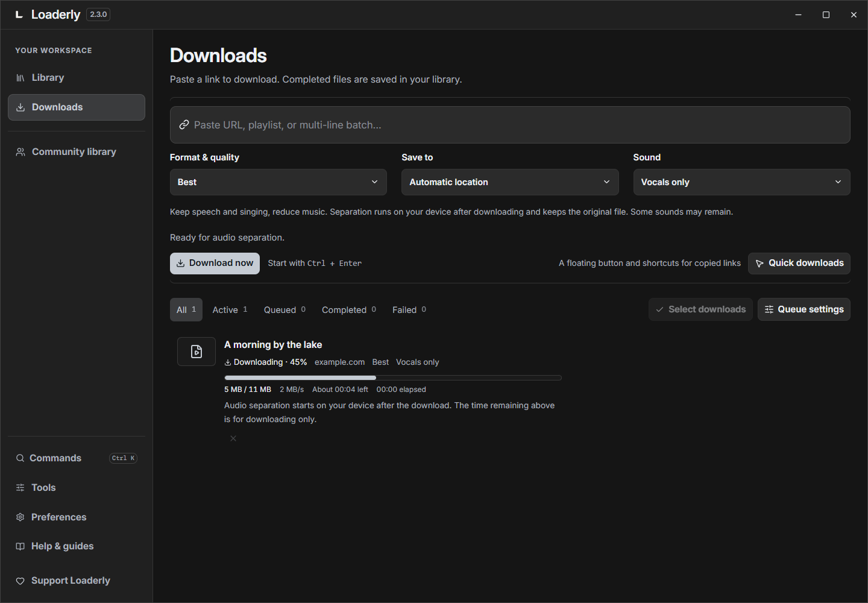Viewport: 868px width, 603px height.
Task: Open Queue settings
Action: pyautogui.click(x=804, y=309)
